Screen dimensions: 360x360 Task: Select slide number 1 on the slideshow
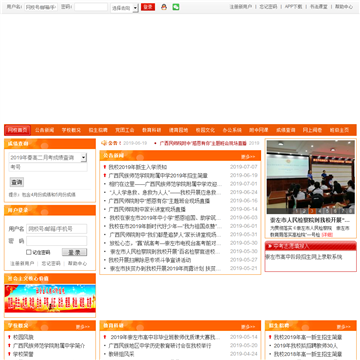297,211
